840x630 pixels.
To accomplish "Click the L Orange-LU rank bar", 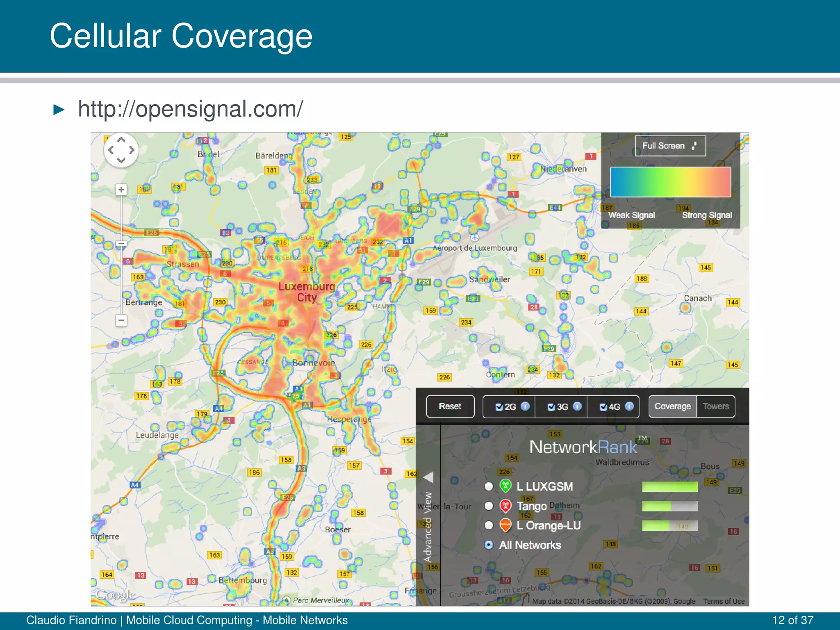I will click(670, 526).
